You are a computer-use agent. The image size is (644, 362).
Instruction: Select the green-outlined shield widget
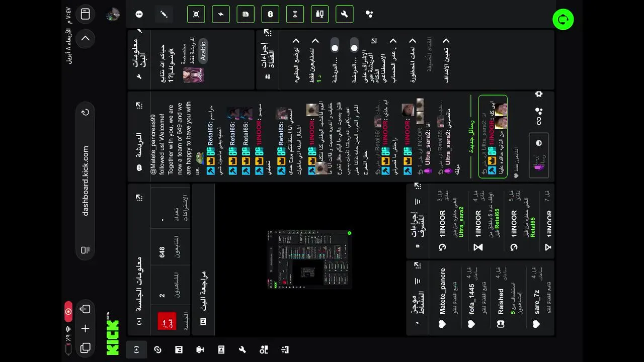[x=270, y=14]
